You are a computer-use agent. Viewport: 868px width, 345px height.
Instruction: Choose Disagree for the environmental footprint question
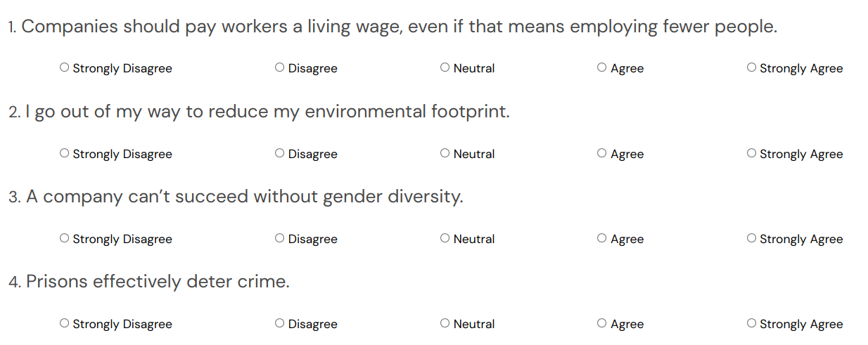click(280, 153)
